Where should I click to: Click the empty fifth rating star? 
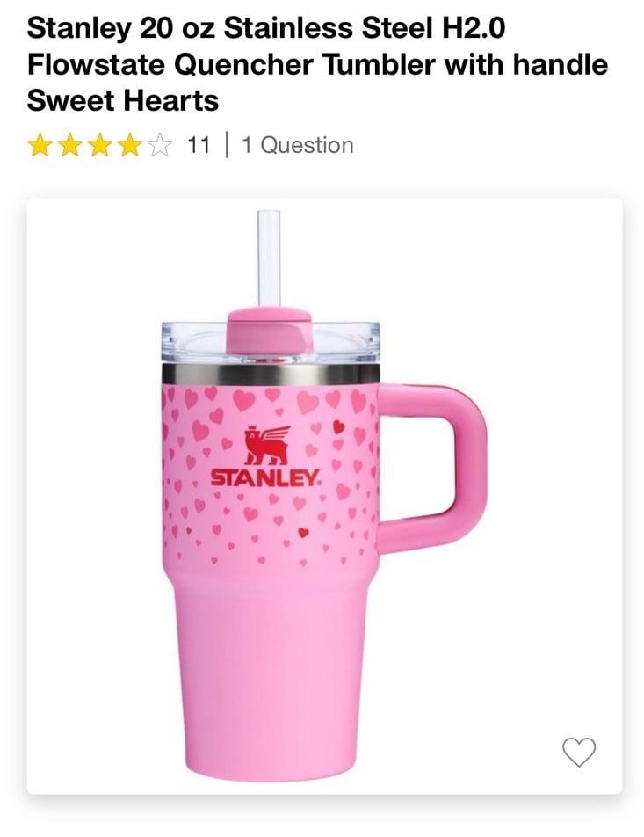[161, 145]
